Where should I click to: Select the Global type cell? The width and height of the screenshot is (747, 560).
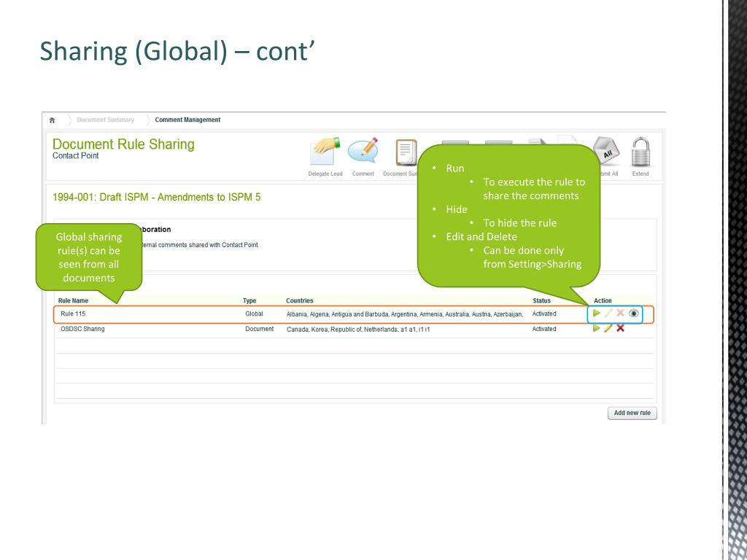pos(255,314)
